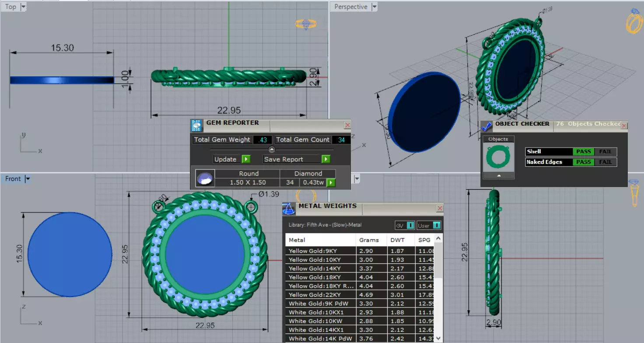644x343 pixels.
Task: Click the Gem Reporter panel icon
Action: pyautogui.click(x=196, y=125)
